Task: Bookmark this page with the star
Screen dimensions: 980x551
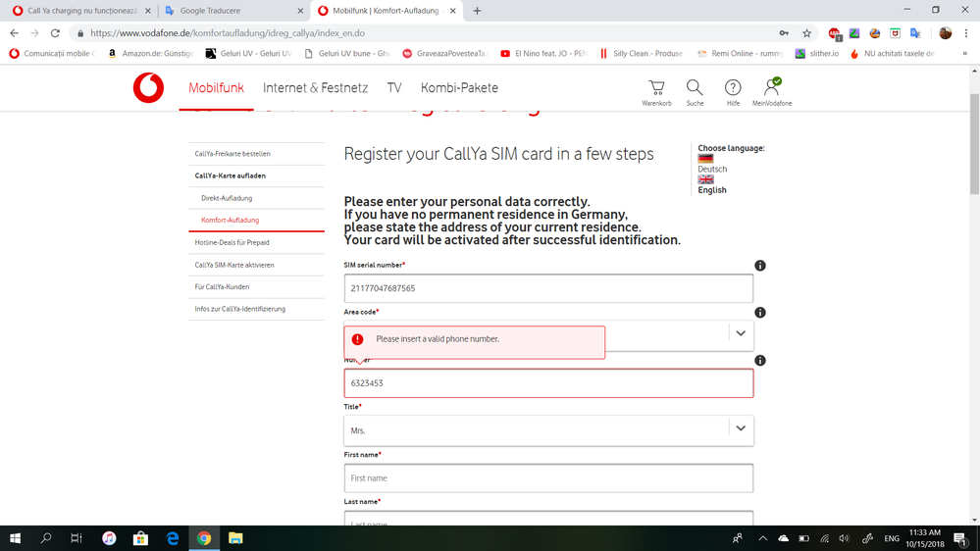Action: point(807,33)
